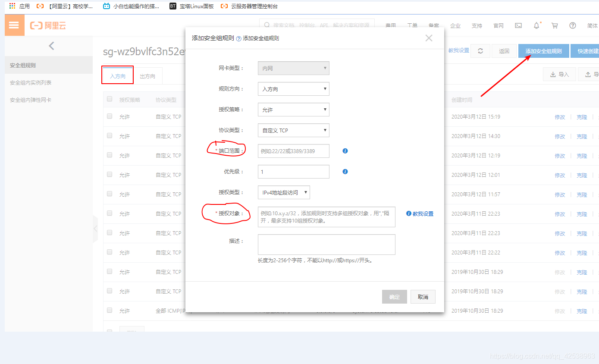Click the sidebar collapse handle arrow

tap(95, 229)
